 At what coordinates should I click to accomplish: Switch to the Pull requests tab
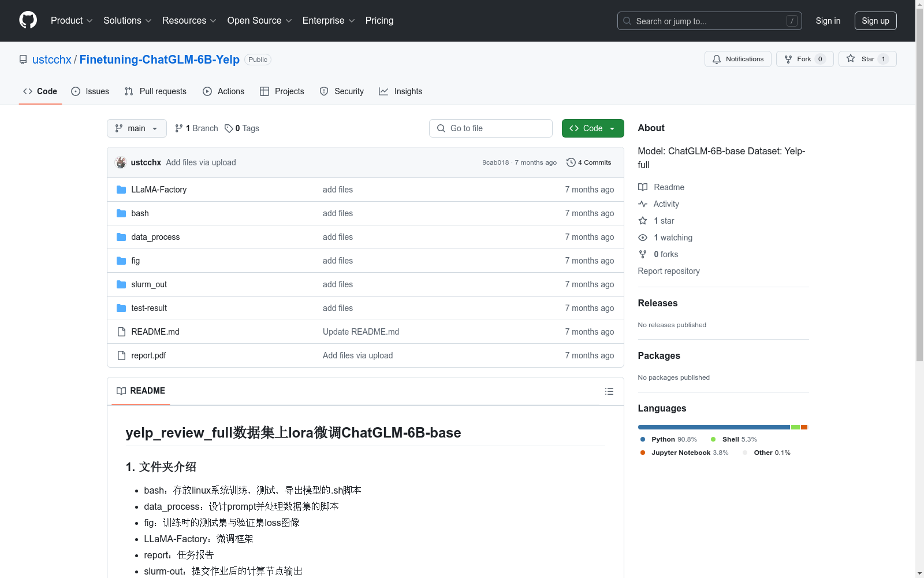155,91
